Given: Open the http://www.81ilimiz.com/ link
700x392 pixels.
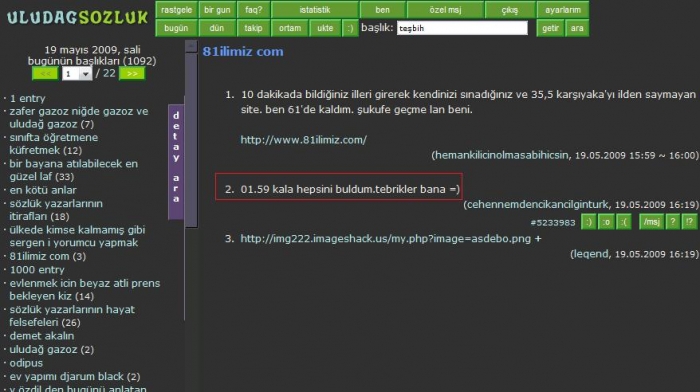Looking at the screenshot, I should pyautogui.click(x=304, y=140).
